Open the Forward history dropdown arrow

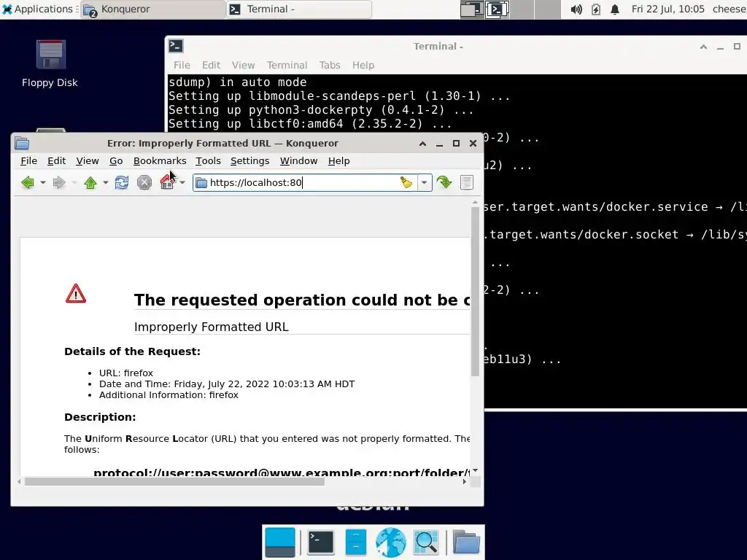[74, 182]
